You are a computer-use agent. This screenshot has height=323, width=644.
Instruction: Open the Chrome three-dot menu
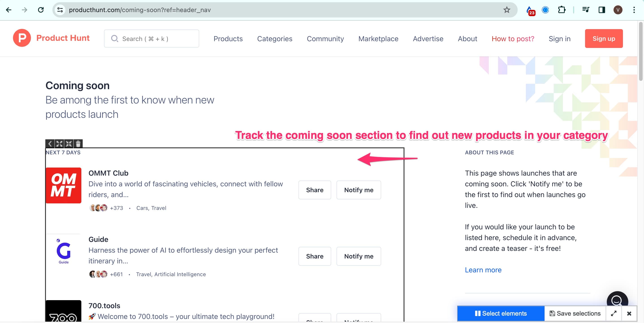pyautogui.click(x=634, y=10)
